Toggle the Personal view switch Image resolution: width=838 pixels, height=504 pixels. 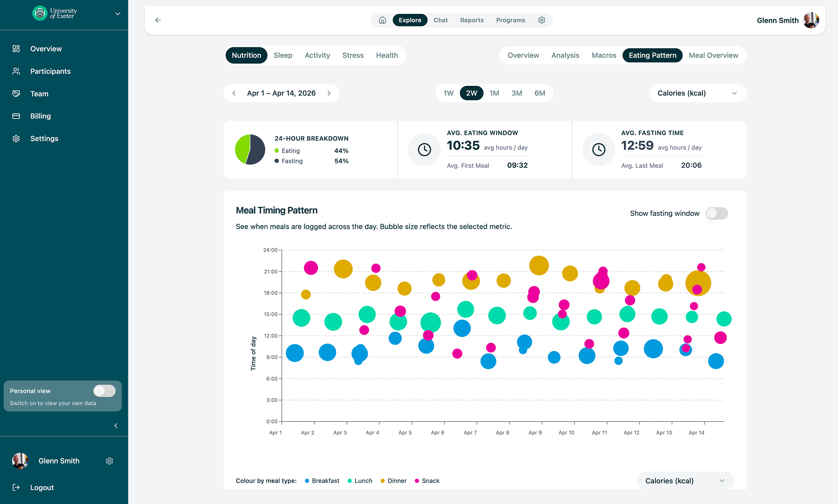pos(104,391)
